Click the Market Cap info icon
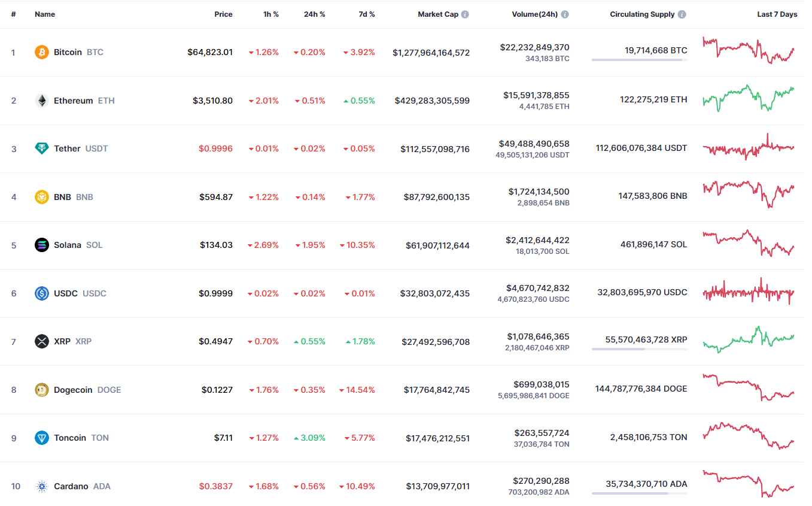This screenshot has width=812, height=506. click(x=465, y=14)
